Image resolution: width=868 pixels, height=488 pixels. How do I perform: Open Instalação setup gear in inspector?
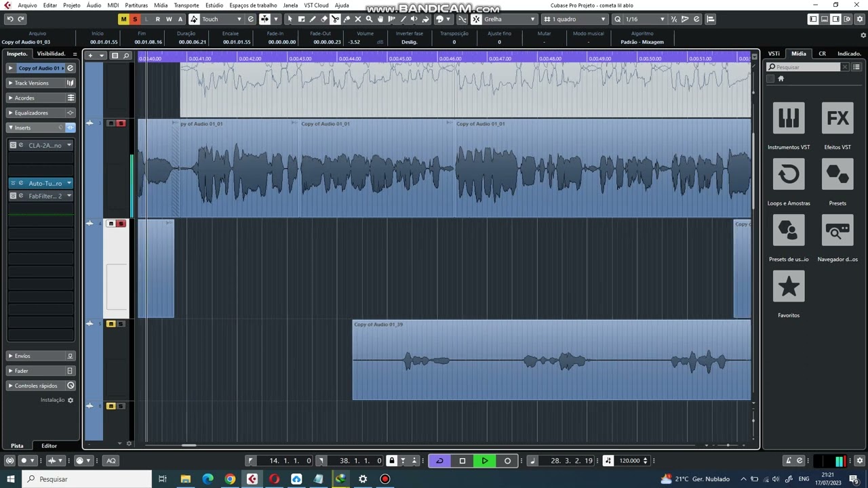(70, 401)
